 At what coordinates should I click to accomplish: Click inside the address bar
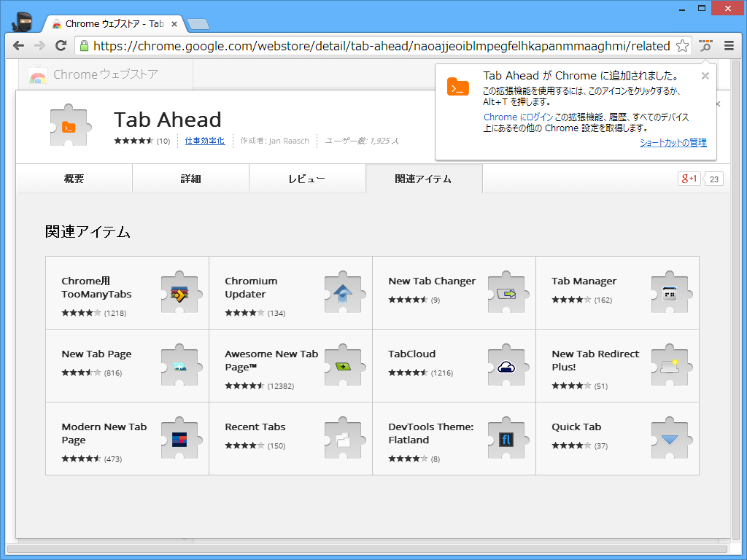[x=365, y=45]
